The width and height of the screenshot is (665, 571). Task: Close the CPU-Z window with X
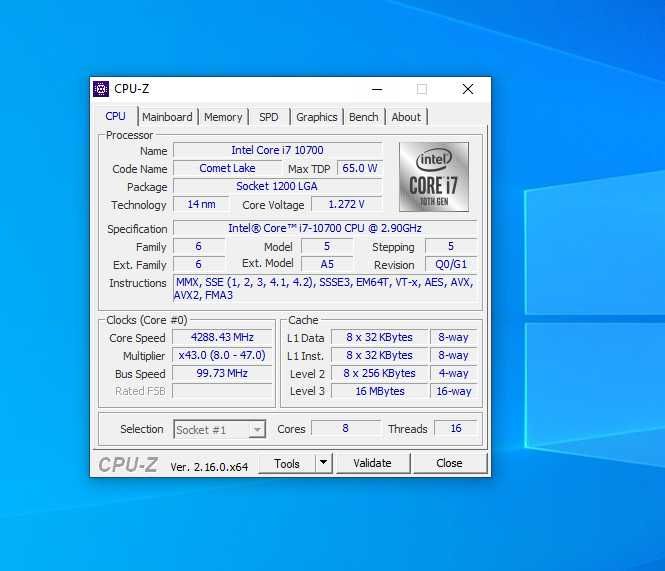coord(468,89)
